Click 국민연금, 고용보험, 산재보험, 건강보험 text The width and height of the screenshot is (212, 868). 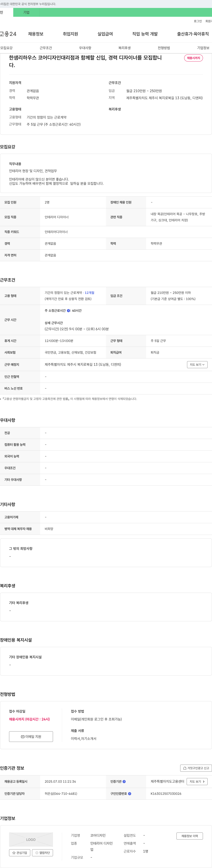[70, 353]
